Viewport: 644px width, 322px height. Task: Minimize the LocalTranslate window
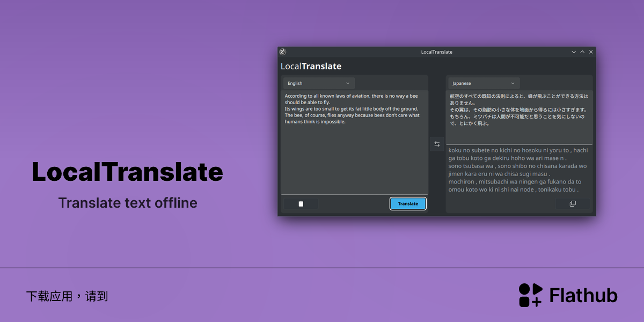pos(574,52)
